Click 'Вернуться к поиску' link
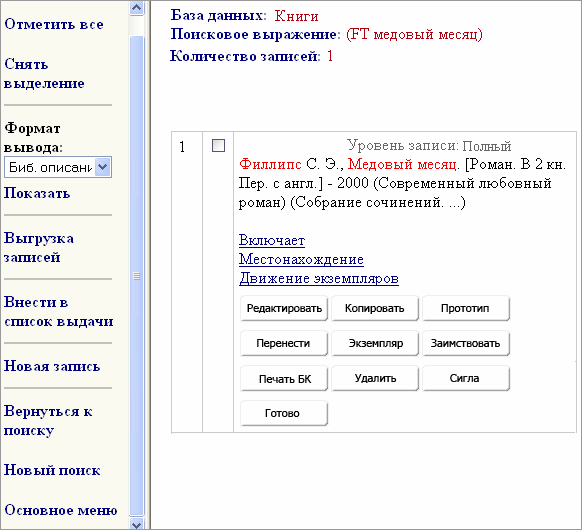Screen dimensions: 582x530 [x=48, y=421]
